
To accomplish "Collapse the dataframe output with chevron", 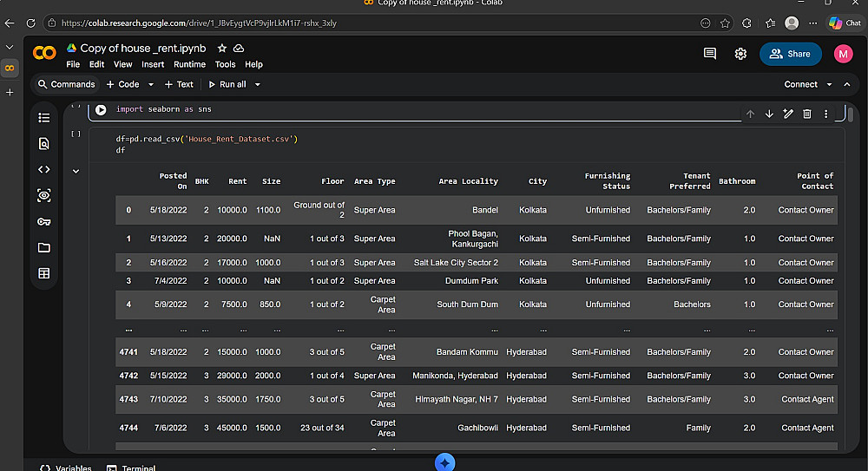I will [76, 172].
